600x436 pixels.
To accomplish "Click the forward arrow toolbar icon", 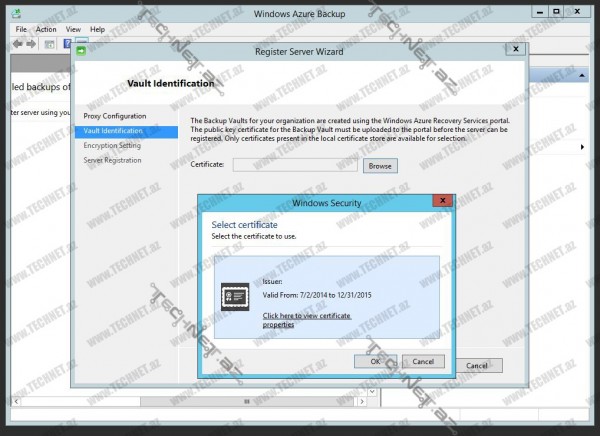I will pyautogui.click(x=32, y=44).
